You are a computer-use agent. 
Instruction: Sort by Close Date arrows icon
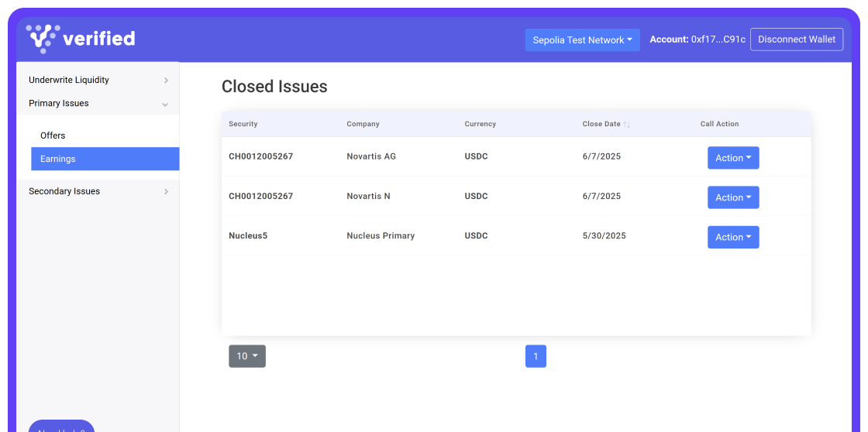pyautogui.click(x=627, y=125)
